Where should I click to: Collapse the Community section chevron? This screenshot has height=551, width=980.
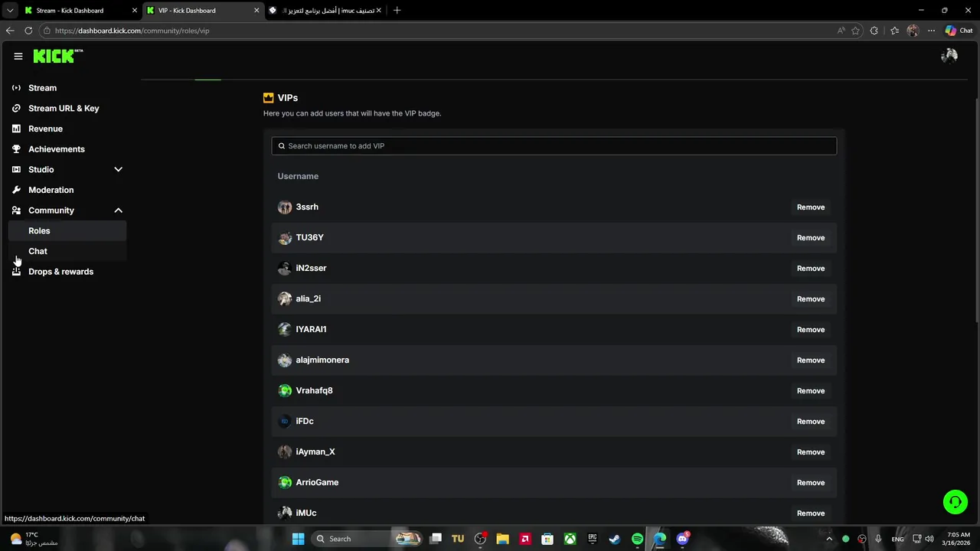click(118, 210)
